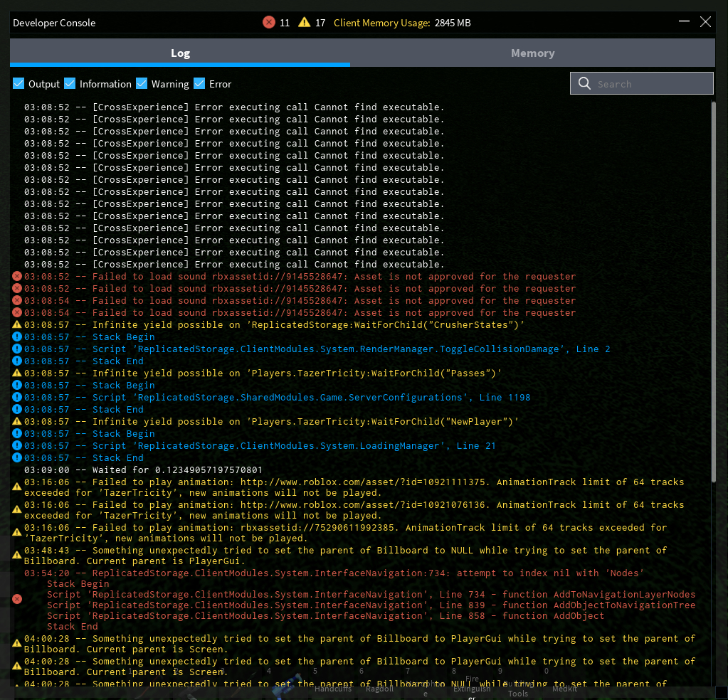
Task: Uncheck the Output filter checkbox
Action: [x=19, y=83]
